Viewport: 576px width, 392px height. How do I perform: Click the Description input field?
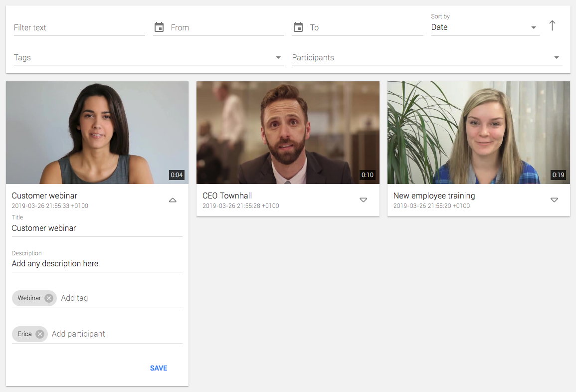[97, 264]
